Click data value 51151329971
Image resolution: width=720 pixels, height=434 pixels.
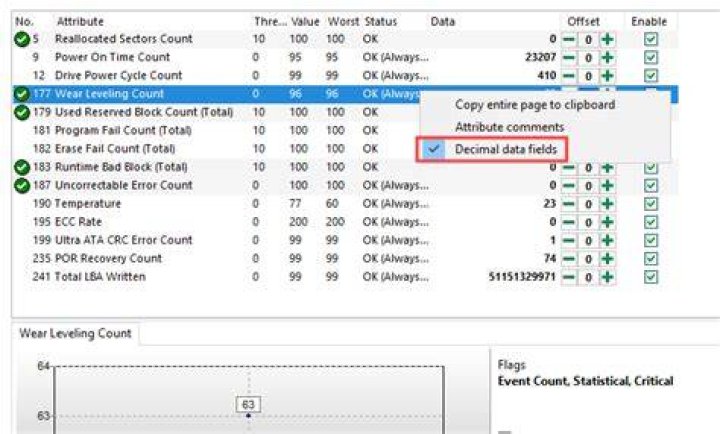[522, 277]
